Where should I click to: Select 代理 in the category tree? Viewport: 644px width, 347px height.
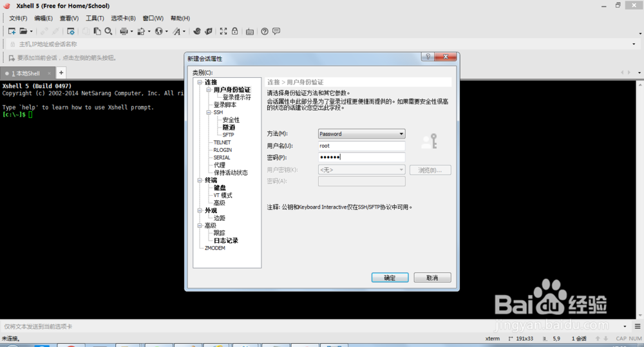point(220,165)
